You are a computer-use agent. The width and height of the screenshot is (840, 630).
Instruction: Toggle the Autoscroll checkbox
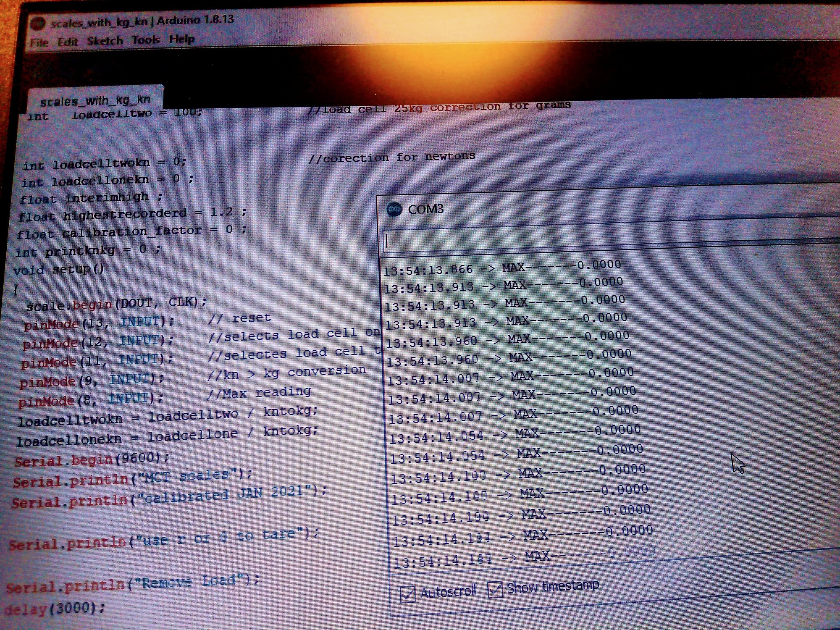pyautogui.click(x=407, y=594)
